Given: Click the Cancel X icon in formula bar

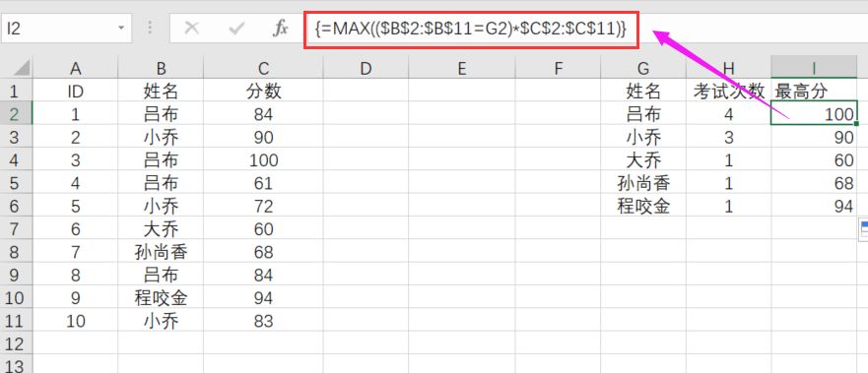Looking at the screenshot, I should 191,29.
